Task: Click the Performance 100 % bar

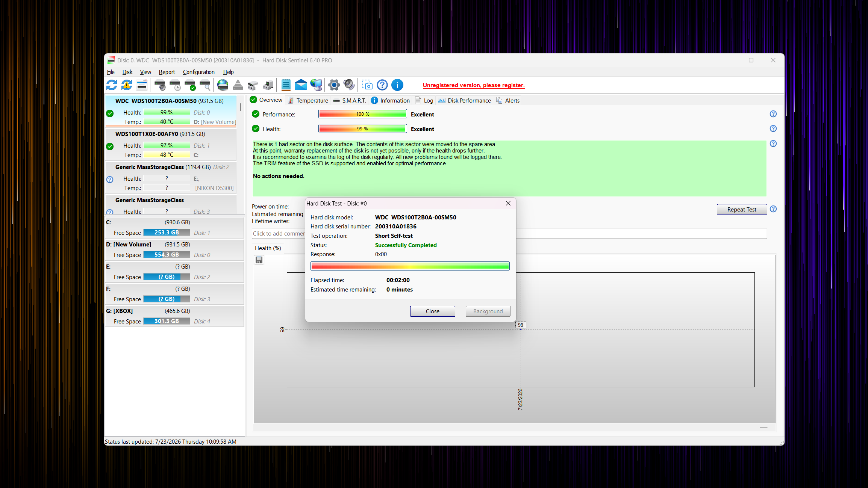Action: coord(362,114)
